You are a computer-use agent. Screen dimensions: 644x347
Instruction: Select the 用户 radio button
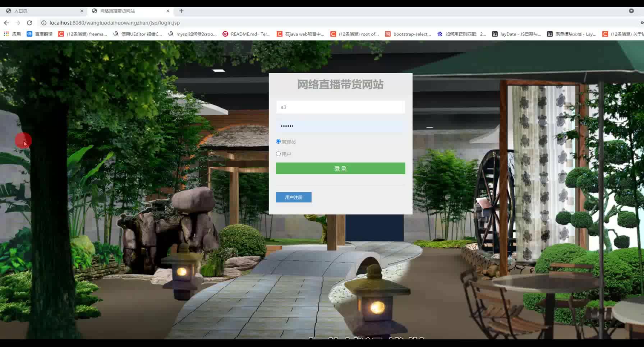click(278, 154)
